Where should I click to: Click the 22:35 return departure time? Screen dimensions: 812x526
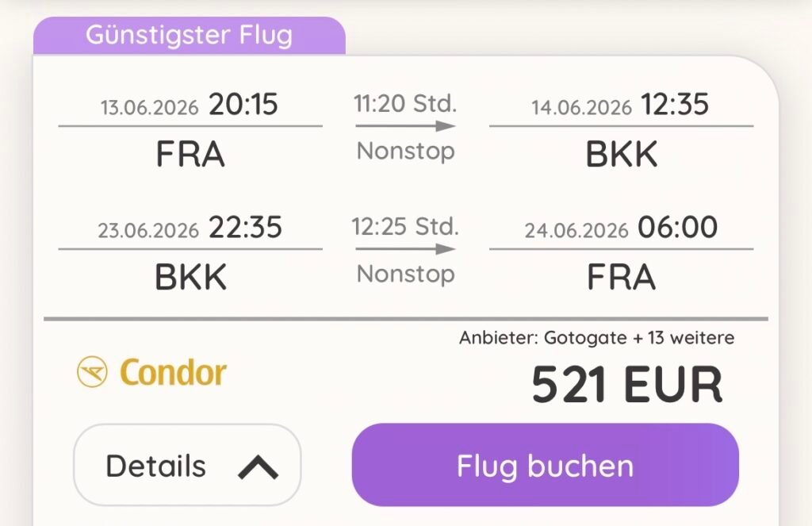pos(245,228)
